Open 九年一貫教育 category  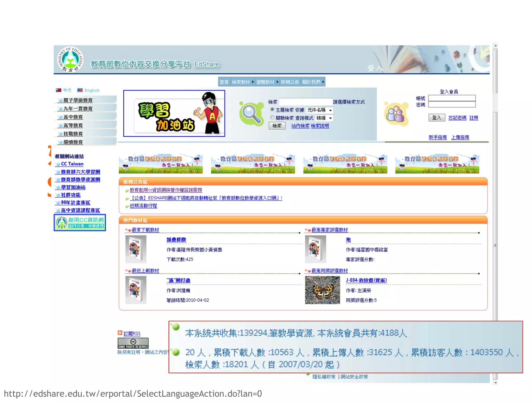(x=78, y=108)
